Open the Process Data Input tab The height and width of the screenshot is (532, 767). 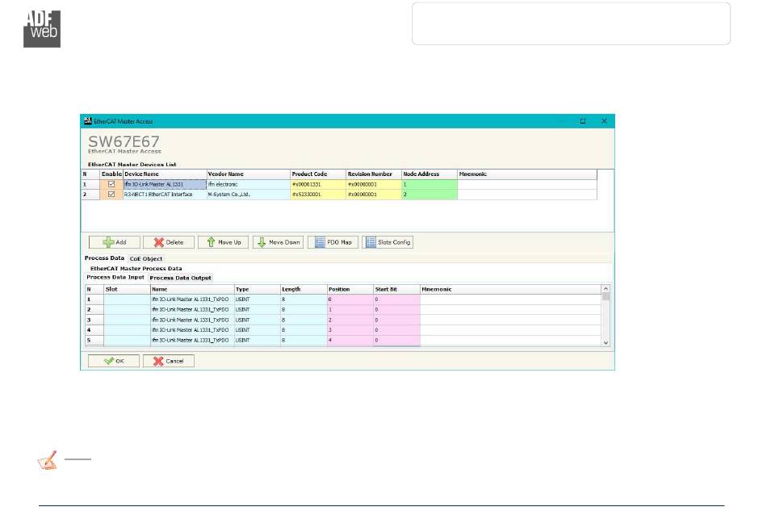115,277
